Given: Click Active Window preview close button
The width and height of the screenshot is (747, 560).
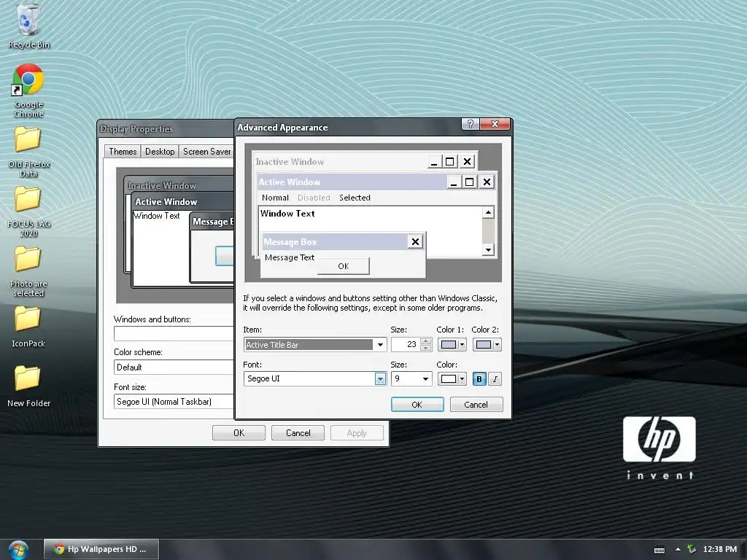Looking at the screenshot, I should tap(487, 182).
